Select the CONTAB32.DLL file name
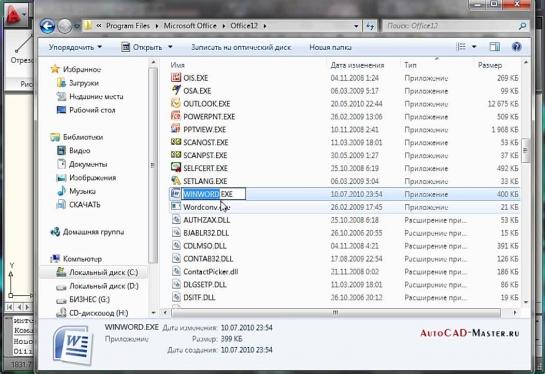545x374 pixels. (208, 259)
